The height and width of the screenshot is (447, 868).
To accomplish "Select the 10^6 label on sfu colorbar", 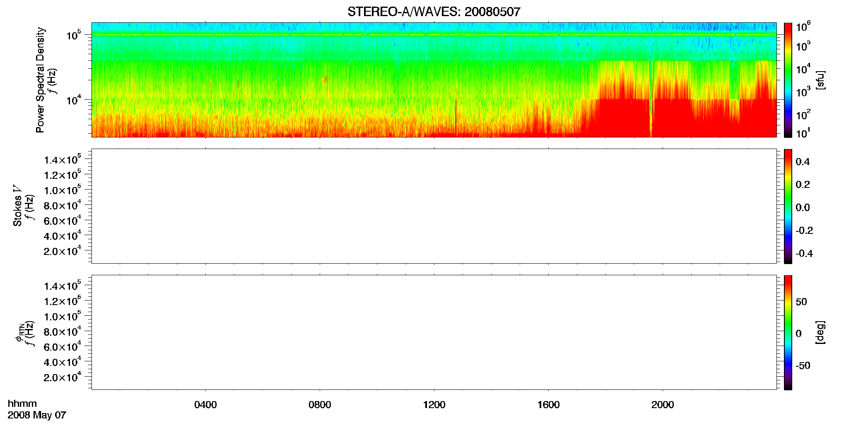I will click(803, 26).
